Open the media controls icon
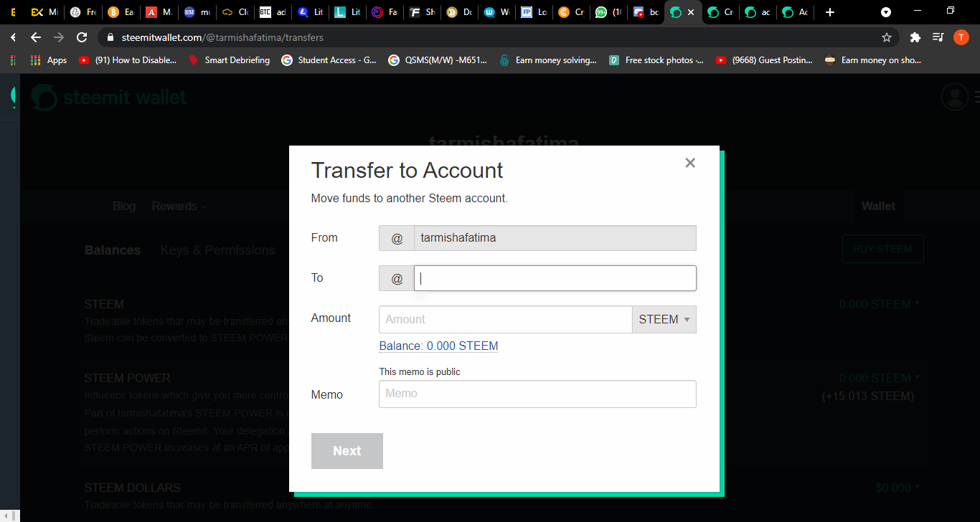This screenshot has height=522, width=980. click(938, 37)
